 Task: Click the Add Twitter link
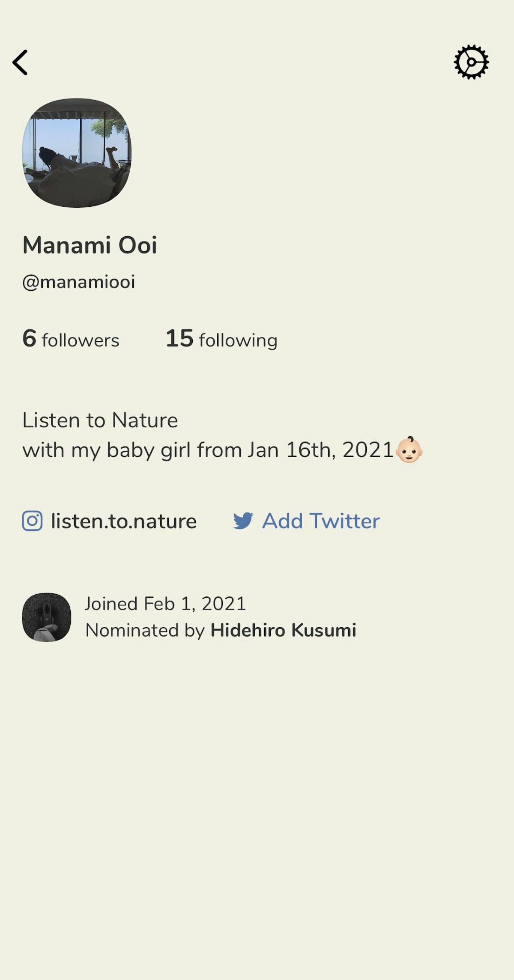[321, 521]
